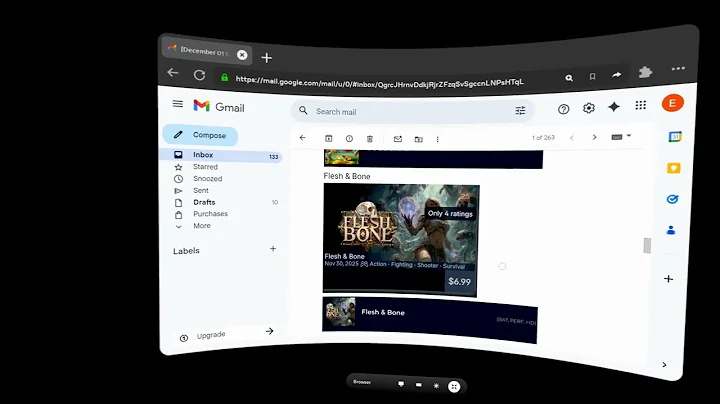720x404 pixels.
Task: Reload the Gmail page
Action: (x=199, y=75)
